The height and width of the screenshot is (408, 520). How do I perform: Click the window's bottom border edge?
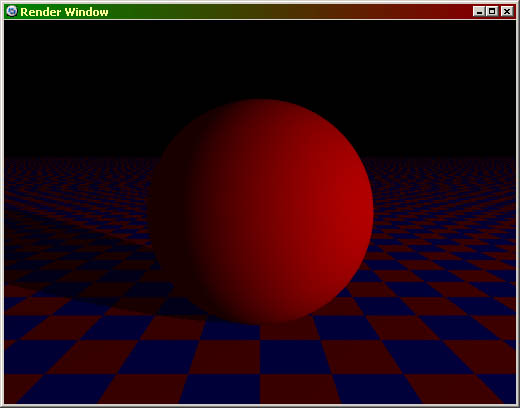[x=260, y=406]
